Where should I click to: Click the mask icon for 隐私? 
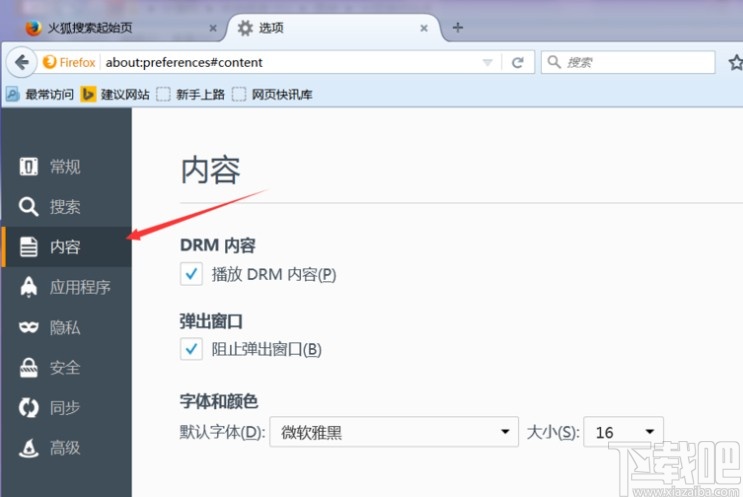click(28, 327)
